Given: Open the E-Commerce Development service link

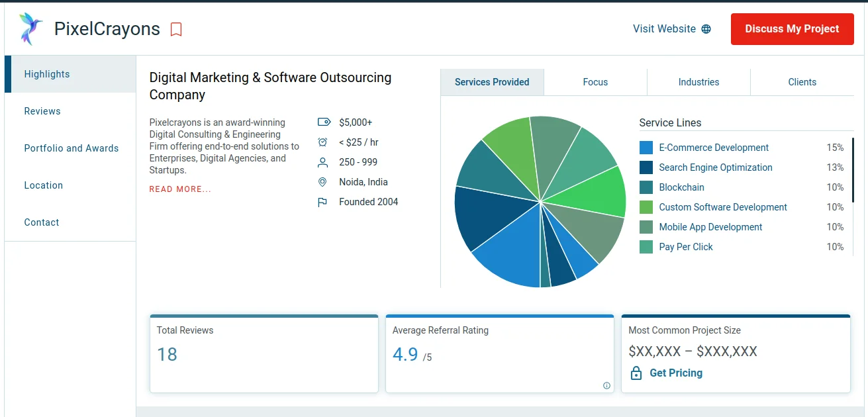Looking at the screenshot, I should [x=714, y=148].
